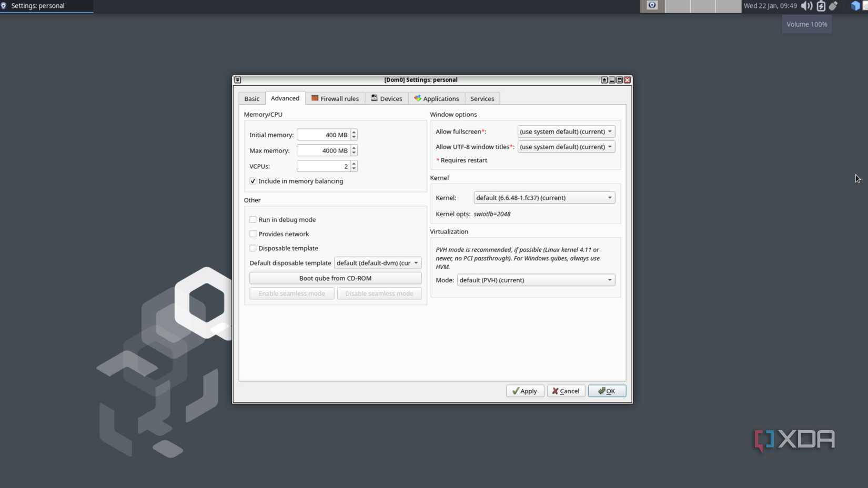Uncheck Include in memory balancing

pyautogui.click(x=253, y=181)
